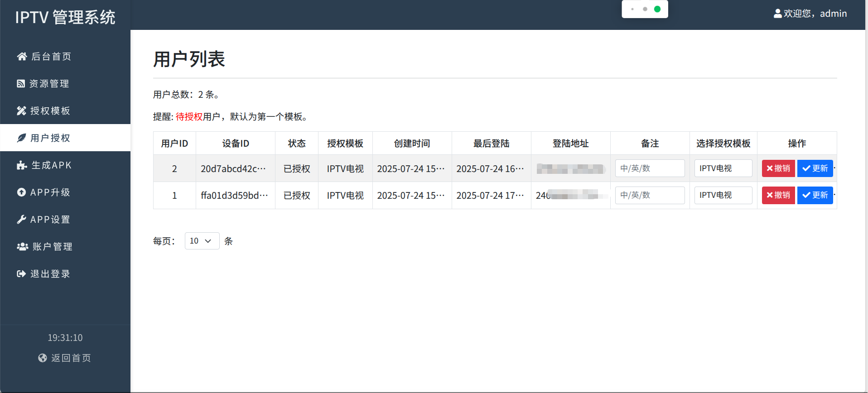Click the 用户ID column header
The height and width of the screenshot is (393, 868).
coord(174,143)
